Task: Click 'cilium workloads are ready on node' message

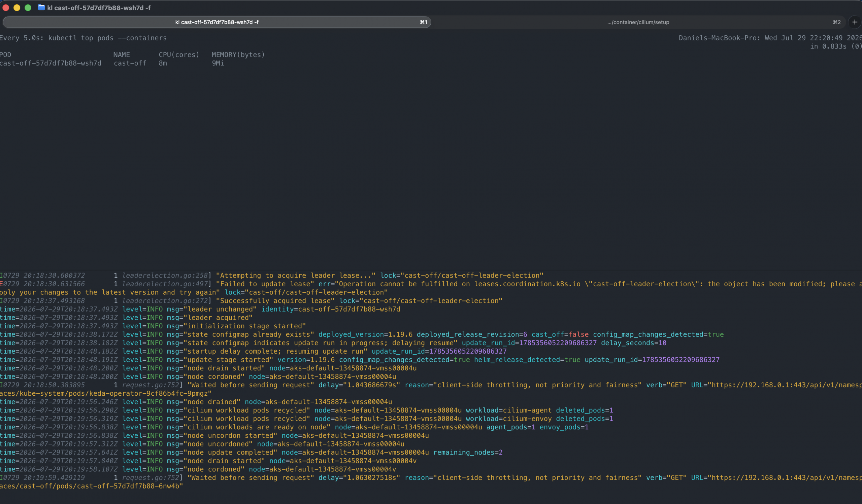Action: 257,427
